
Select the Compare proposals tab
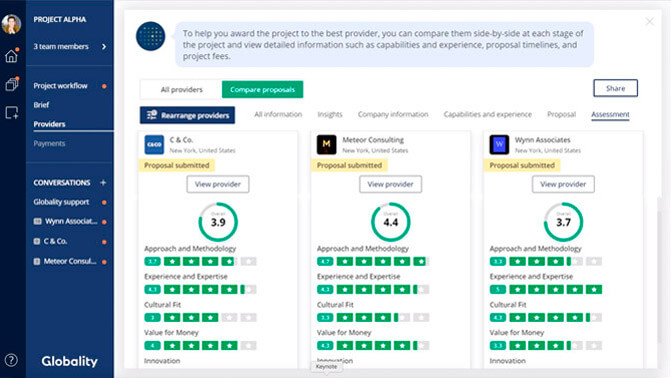262,89
